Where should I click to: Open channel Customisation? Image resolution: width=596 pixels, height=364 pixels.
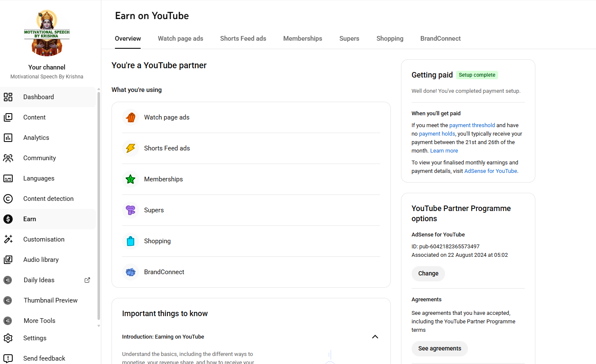click(44, 239)
